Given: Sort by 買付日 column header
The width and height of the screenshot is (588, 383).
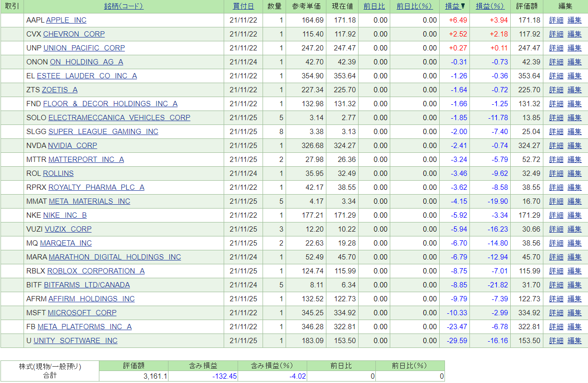Looking at the screenshot, I should tap(243, 6).
